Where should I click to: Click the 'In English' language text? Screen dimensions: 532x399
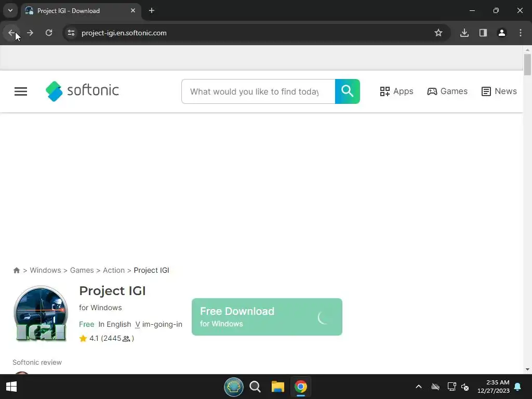pyautogui.click(x=115, y=324)
